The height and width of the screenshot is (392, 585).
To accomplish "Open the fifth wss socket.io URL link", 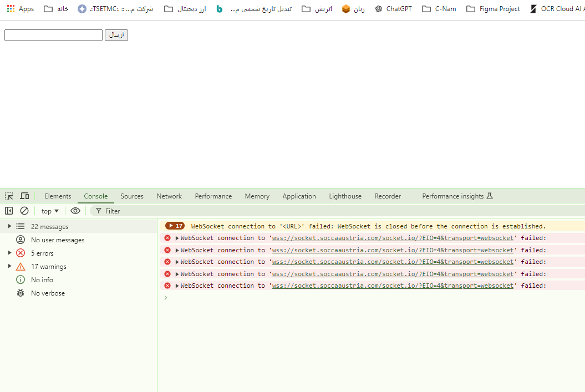I will pyautogui.click(x=393, y=286).
